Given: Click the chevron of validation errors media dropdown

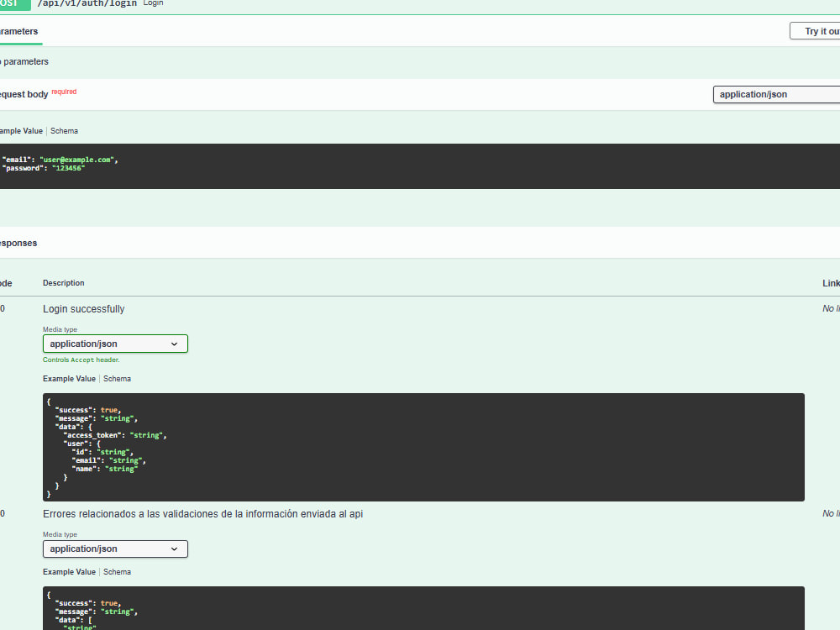Looking at the screenshot, I should pos(174,549).
